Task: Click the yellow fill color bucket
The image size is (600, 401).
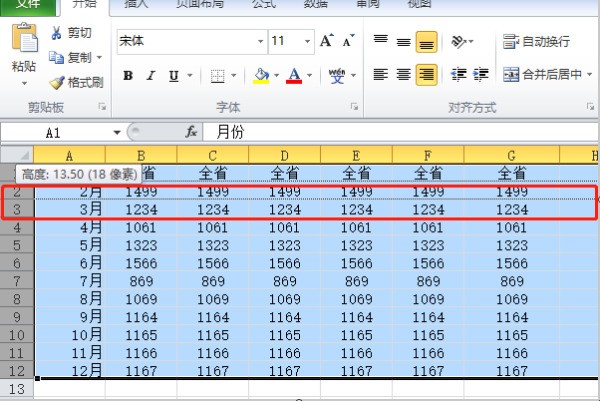Action: click(x=261, y=75)
